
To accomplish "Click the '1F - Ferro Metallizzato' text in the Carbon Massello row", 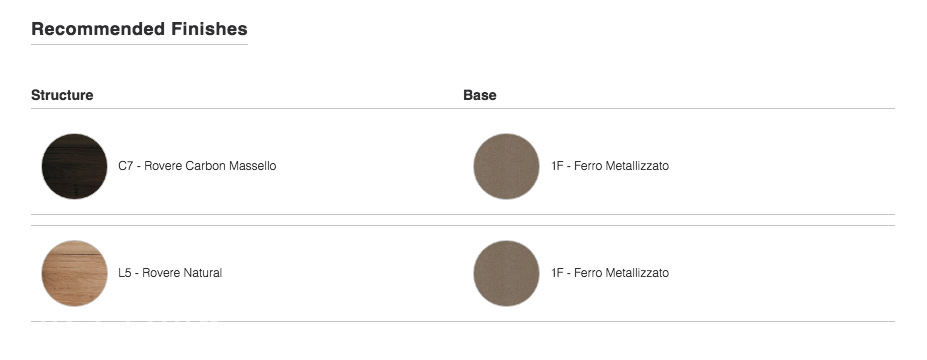I will 610,166.
